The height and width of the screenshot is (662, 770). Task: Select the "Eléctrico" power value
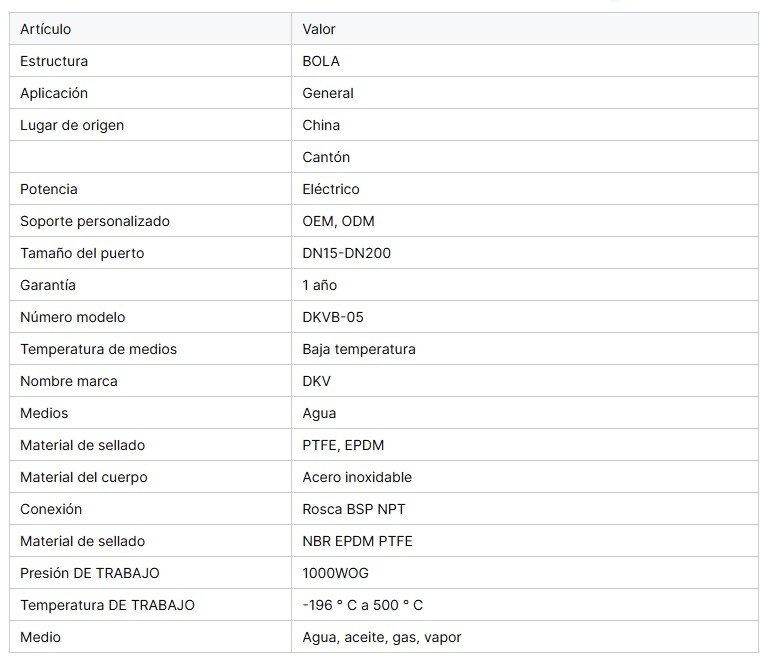pos(331,189)
